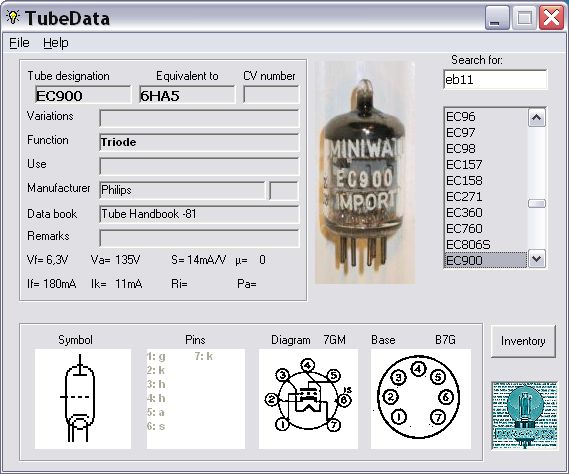Click the TubeData lightbulb title icon
569x474 pixels.
13,17
